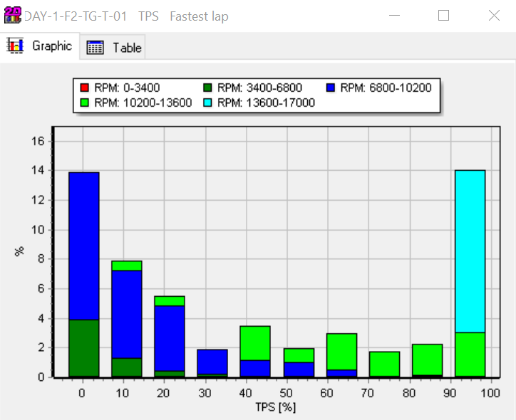This screenshot has height=420, width=516.
Task: Click the dark green RPM 3400-6800 legend swatch
Action: click(x=207, y=88)
